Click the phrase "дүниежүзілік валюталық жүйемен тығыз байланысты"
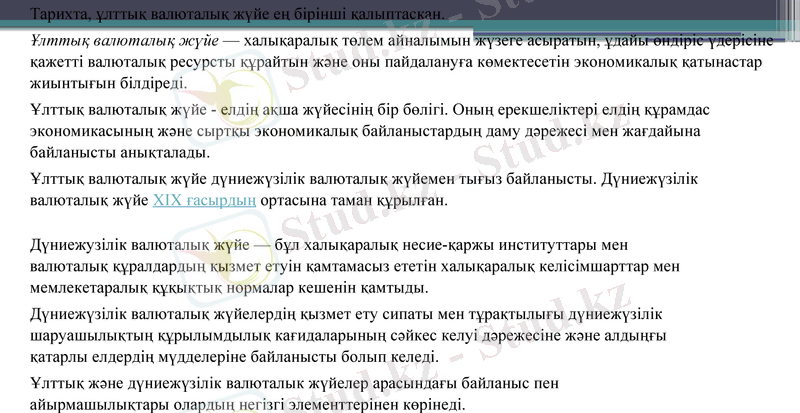 point(404,179)
